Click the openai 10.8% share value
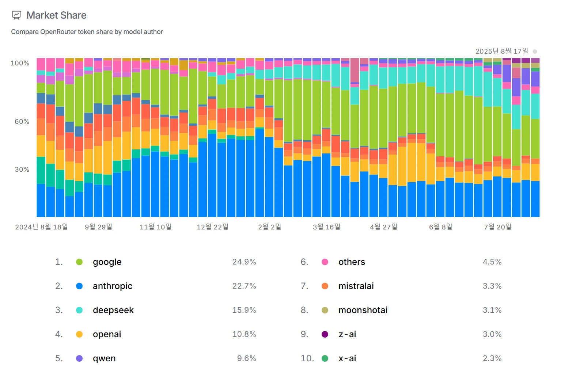561x392 pixels. tap(244, 334)
